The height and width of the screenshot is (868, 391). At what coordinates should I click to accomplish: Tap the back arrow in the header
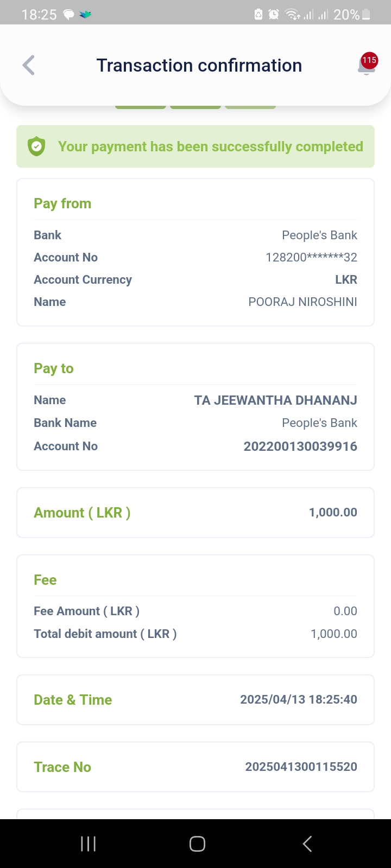[x=29, y=66]
